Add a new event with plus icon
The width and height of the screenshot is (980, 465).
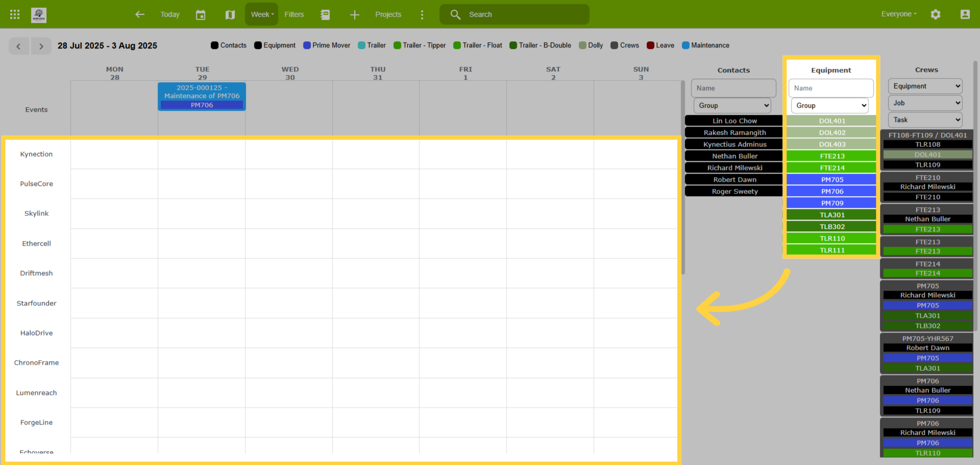click(x=354, y=15)
